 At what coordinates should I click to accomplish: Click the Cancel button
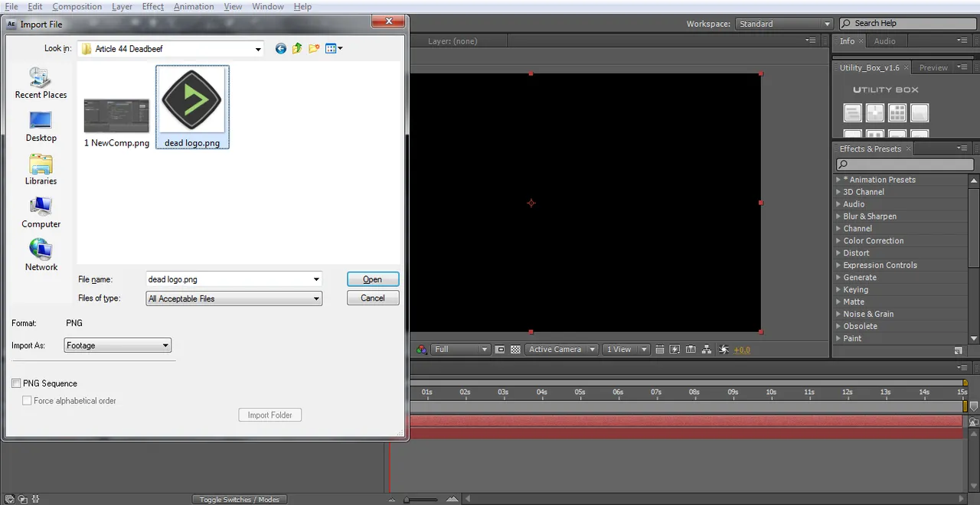[x=373, y=298]
